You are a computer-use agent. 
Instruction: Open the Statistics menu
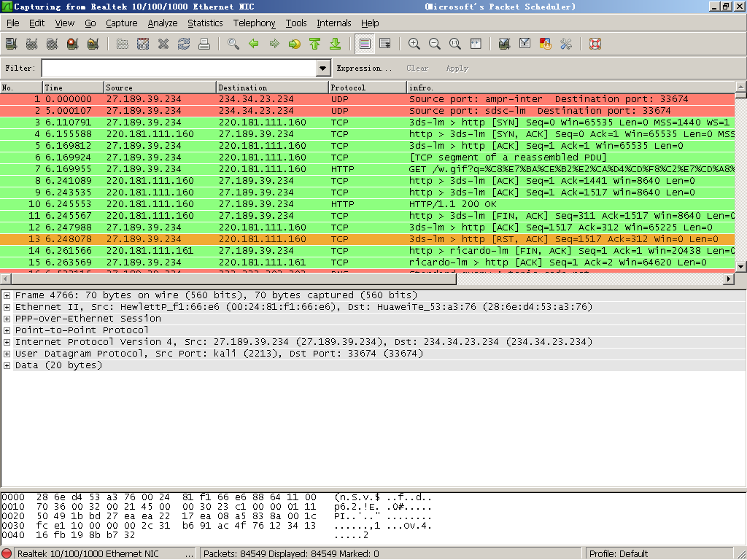tap(205, 23)
